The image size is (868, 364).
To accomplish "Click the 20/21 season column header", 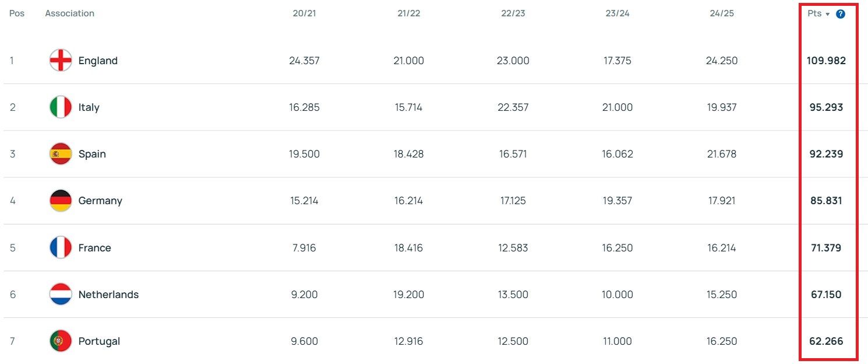I will click(304, 13).
